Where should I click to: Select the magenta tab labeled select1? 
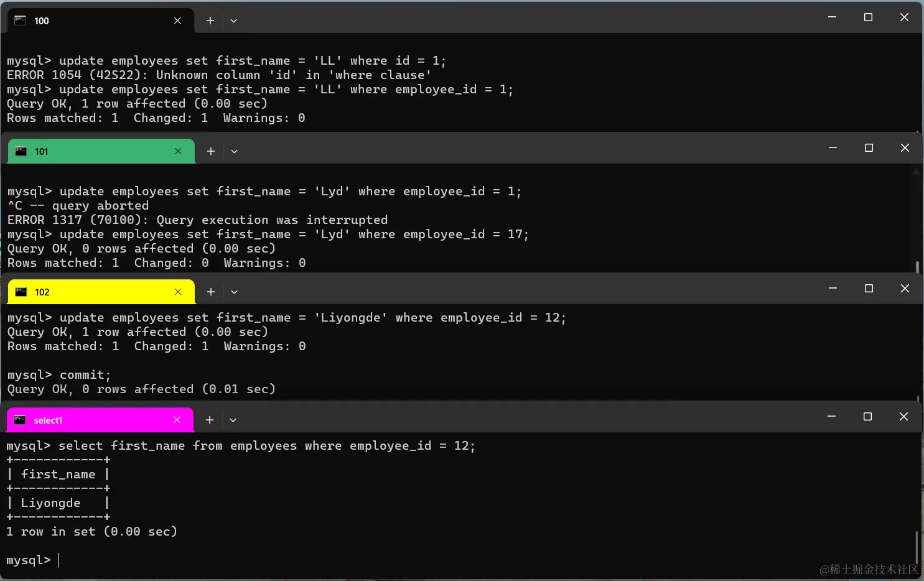(x=100, y=420)
